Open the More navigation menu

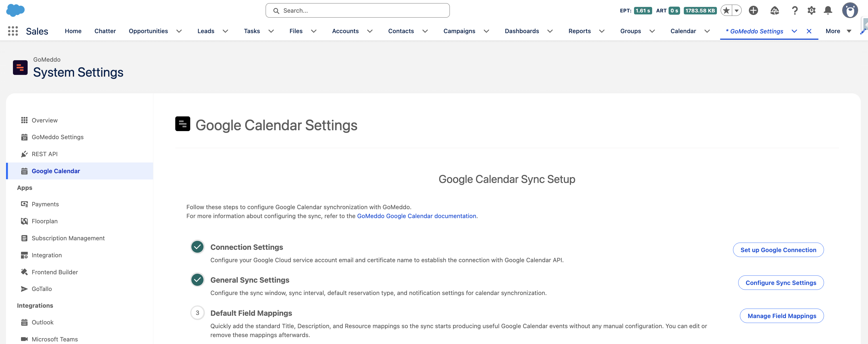point(838,31)
